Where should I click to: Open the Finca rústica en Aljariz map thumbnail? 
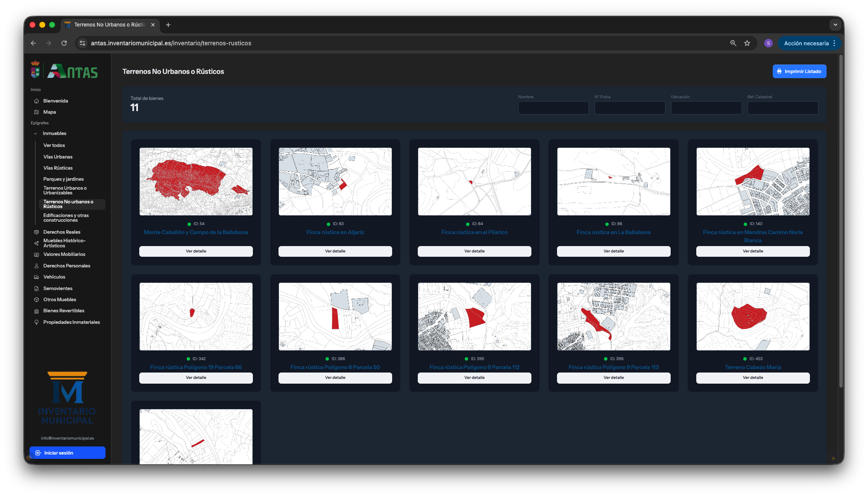tap(335, 181)
